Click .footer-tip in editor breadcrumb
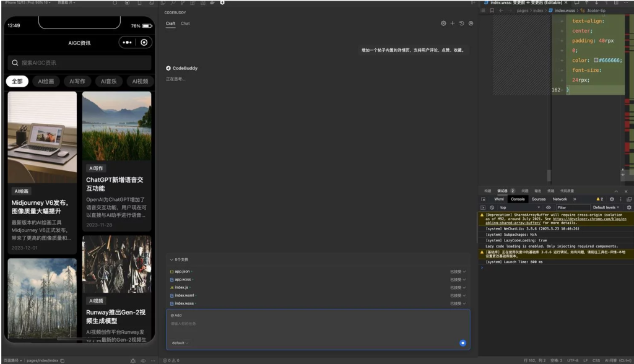Screen dimensions: 634x364 [x=596, y=11]
